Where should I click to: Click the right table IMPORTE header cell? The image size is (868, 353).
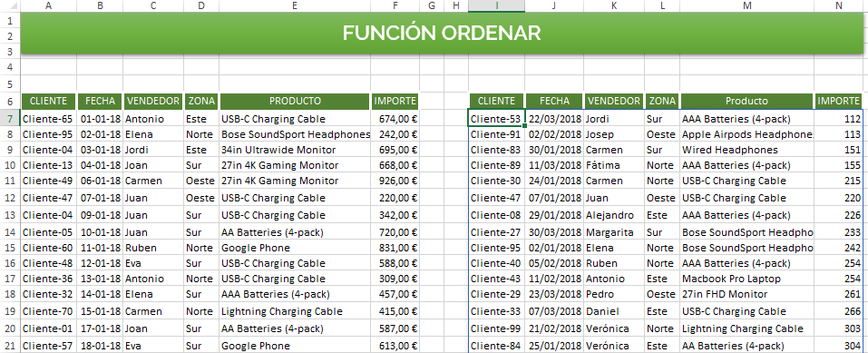839,102
